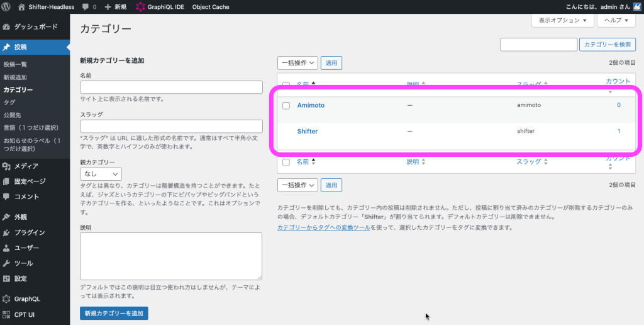Tick the select-all checkbox in the table footer
Image resolution: width=644 pixels, height=325 pixels.
[286, 162]
